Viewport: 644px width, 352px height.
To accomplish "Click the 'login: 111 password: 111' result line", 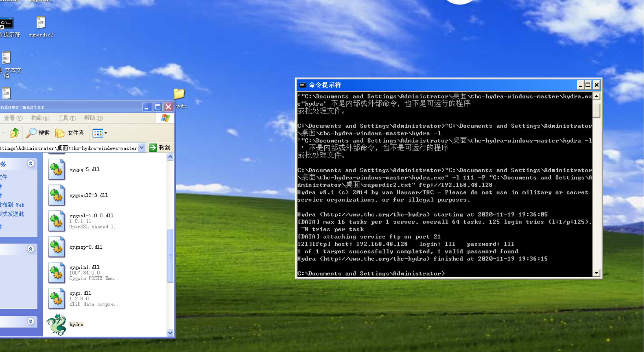I will 406,244.
